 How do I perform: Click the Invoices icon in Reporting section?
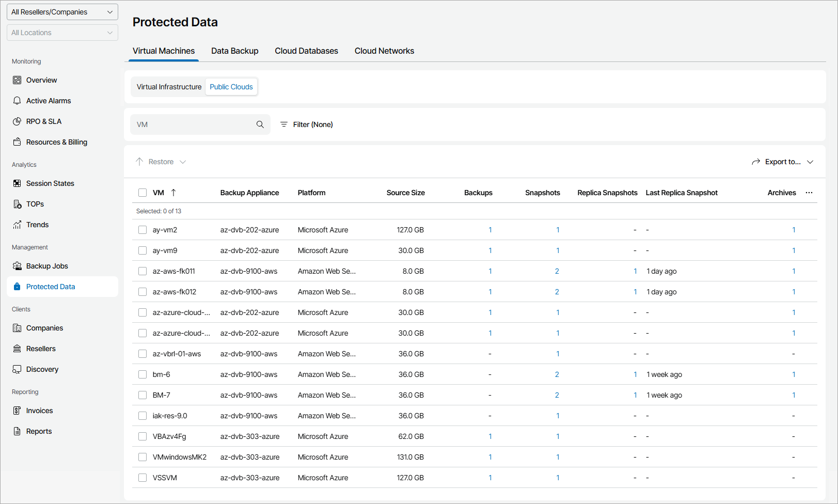coord(17,411)
